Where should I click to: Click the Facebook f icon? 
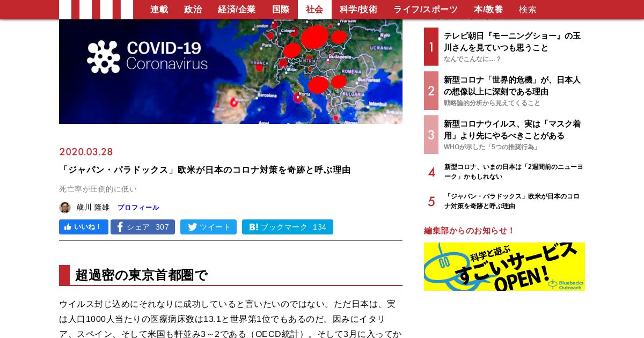(120, 227)
